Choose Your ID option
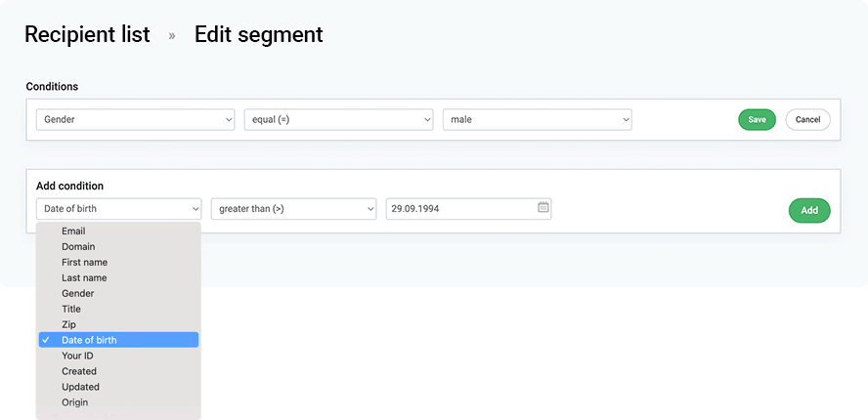 pos(118,356)
